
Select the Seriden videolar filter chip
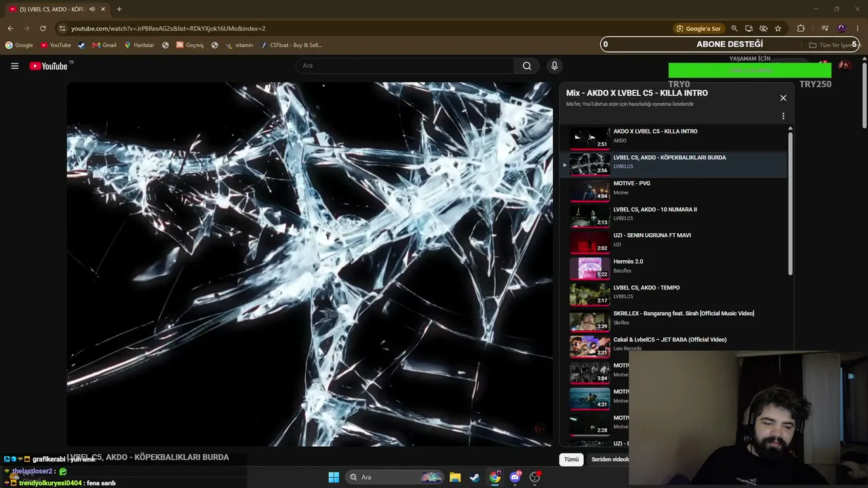tap(610, 460)
